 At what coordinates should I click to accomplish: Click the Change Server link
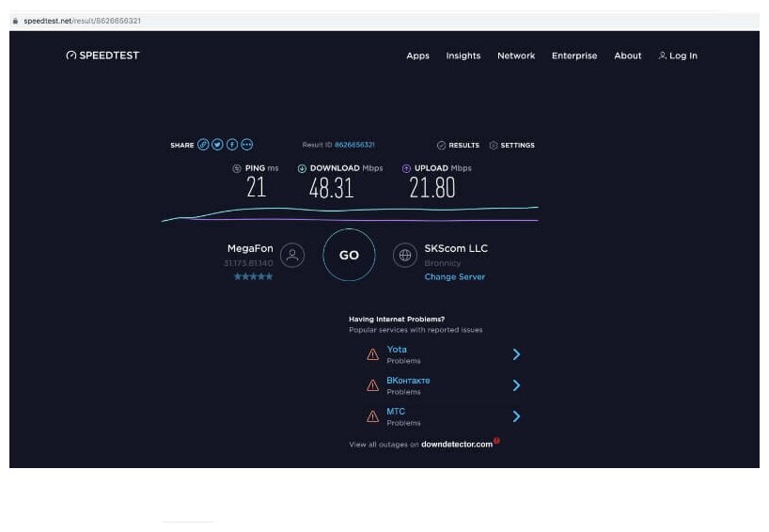(455, 277)
